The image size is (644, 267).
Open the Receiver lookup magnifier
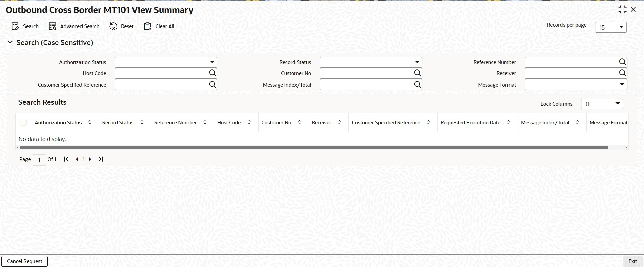623,73
